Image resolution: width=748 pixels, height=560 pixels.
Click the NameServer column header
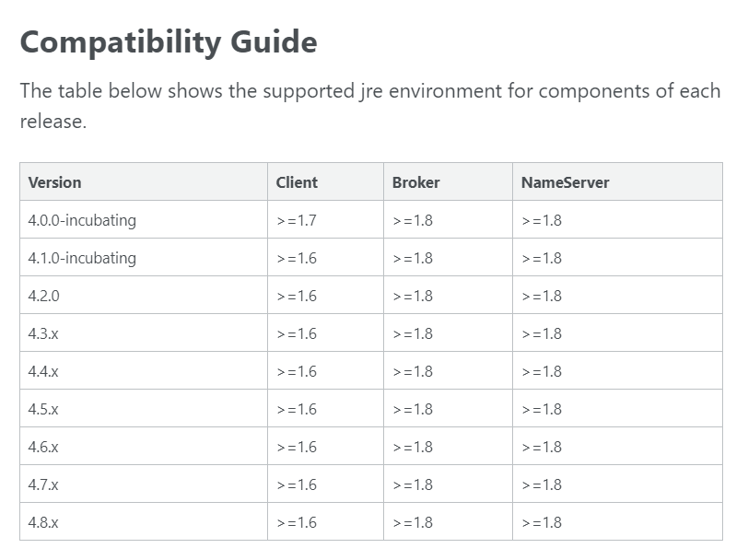565,182
